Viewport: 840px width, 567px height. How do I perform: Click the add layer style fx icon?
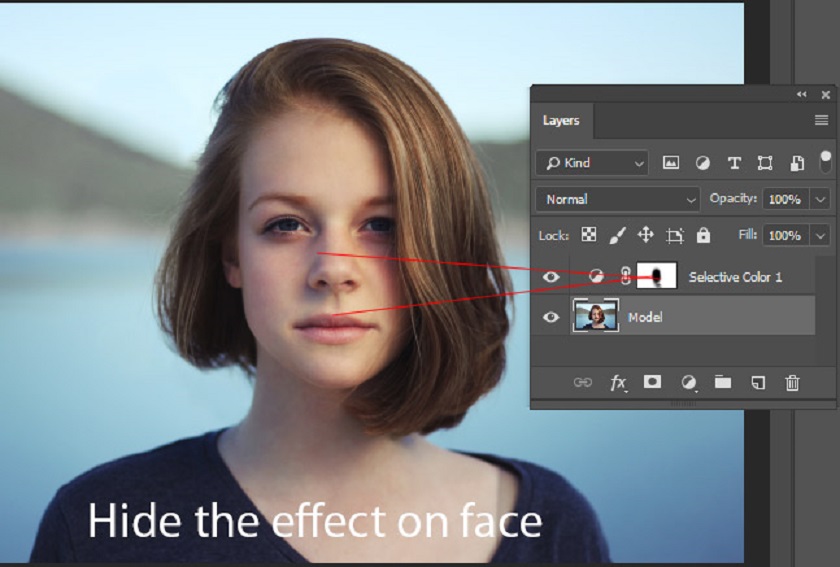[x=618, y=382]
